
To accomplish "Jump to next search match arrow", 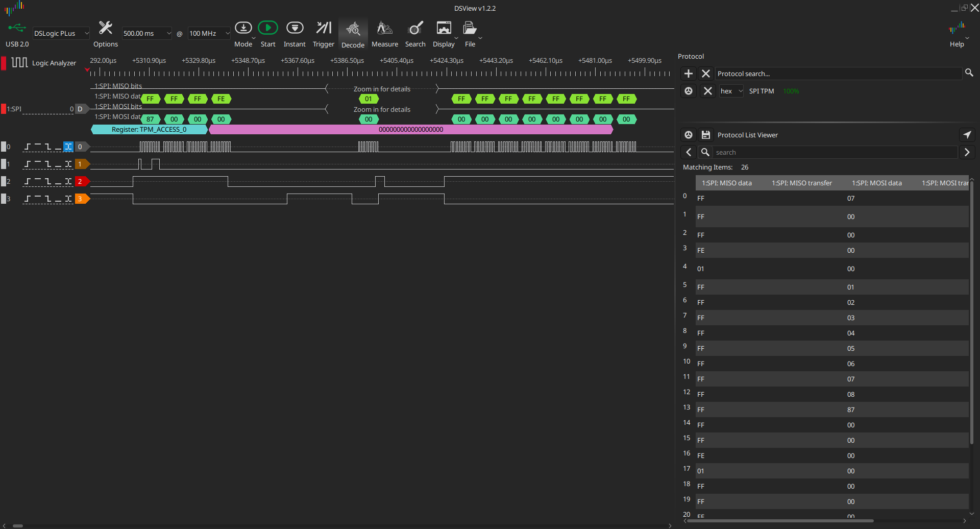I will coord(967,152).
